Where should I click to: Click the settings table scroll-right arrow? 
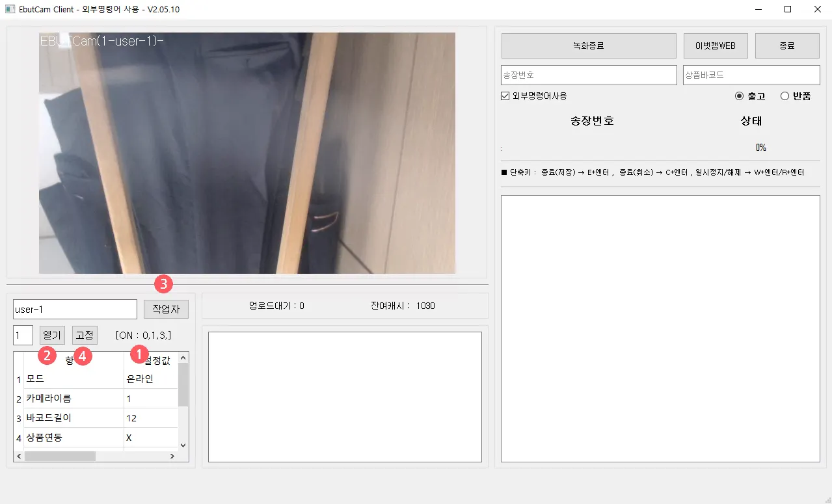click(172, 457)
